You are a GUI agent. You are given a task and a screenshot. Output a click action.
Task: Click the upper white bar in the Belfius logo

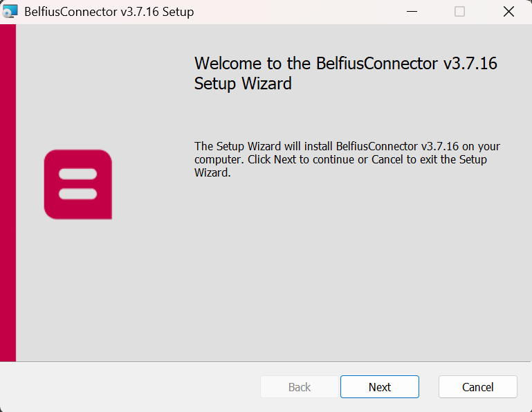tap(77, 173)
